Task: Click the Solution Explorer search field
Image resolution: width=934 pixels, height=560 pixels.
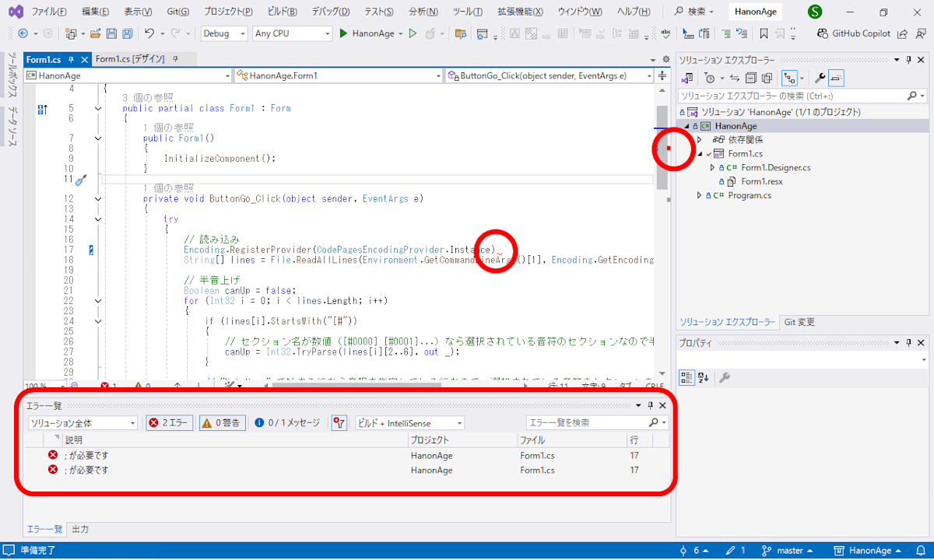Action: [802, 96]
